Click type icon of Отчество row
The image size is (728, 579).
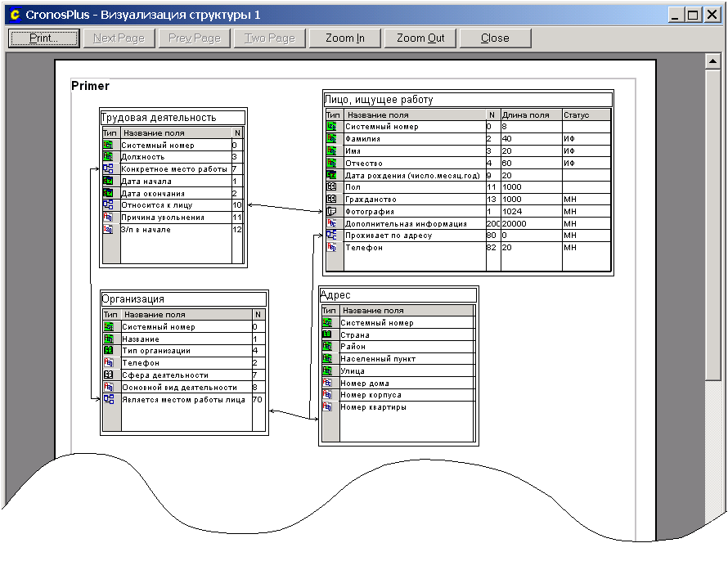[331, 163]
